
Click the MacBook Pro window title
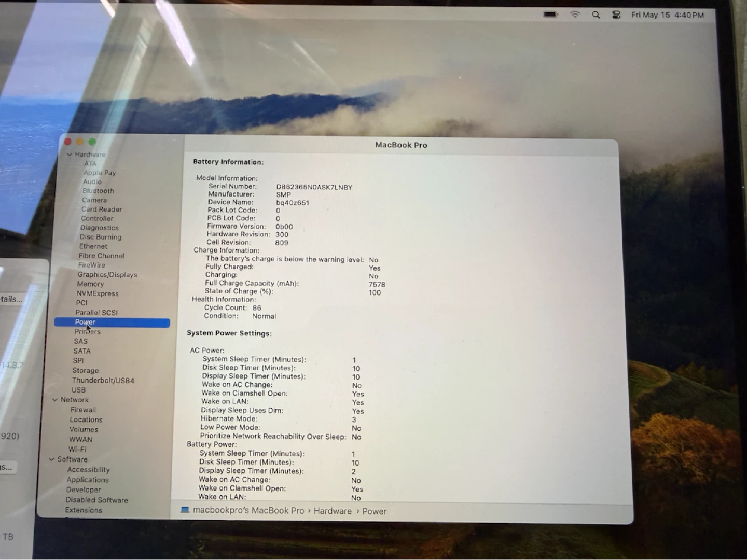coord(402,145)
